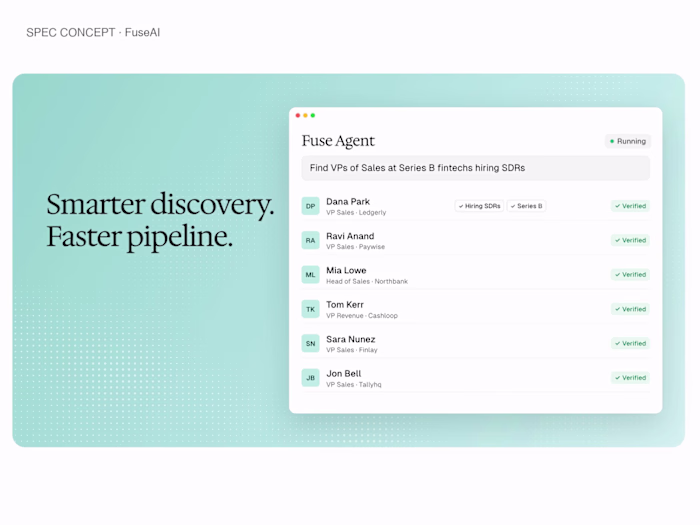Select the Hiring SDRs tag on Dana Park
This screenshot has height=525, width=700.
coord(479,206)
